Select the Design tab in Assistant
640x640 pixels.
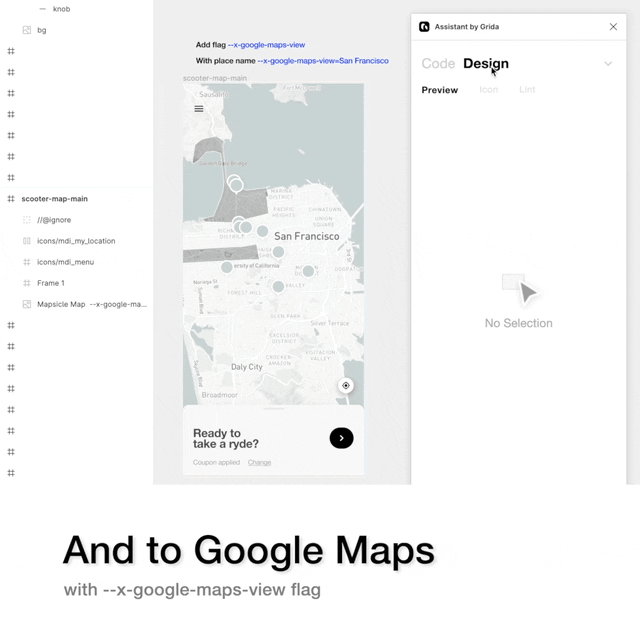click(x=486, y=63)
